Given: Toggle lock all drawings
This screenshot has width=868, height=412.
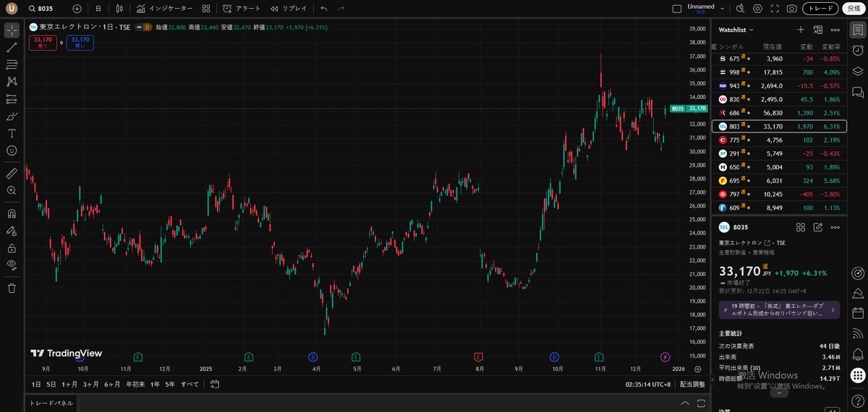Looking at the screenshot, I should click(x=12, y=248).
